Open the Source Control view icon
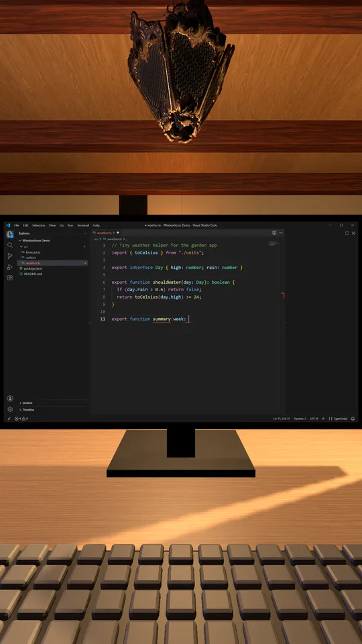Image resolution: width=362 pixels, height=644 pixels. coord(10,256)
